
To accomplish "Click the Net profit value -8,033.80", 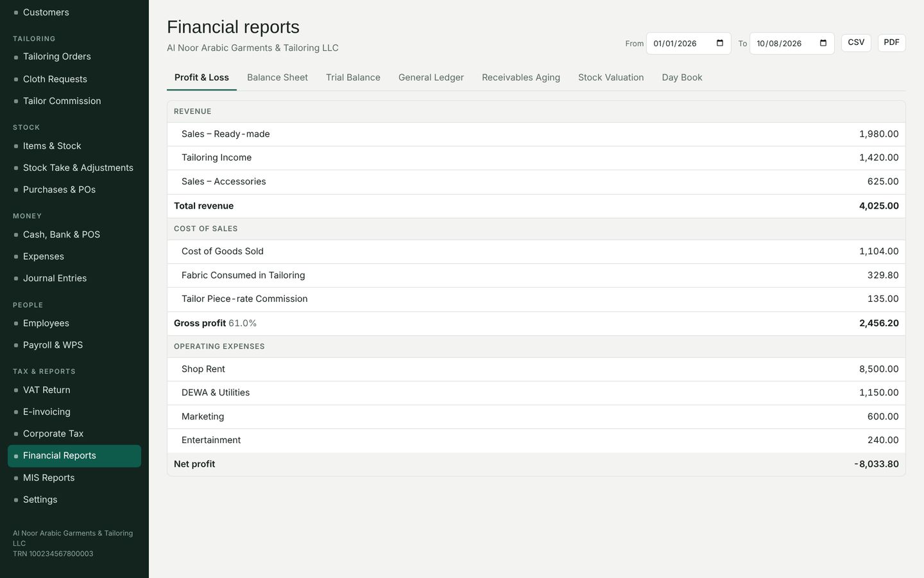I will click(877, 464).
